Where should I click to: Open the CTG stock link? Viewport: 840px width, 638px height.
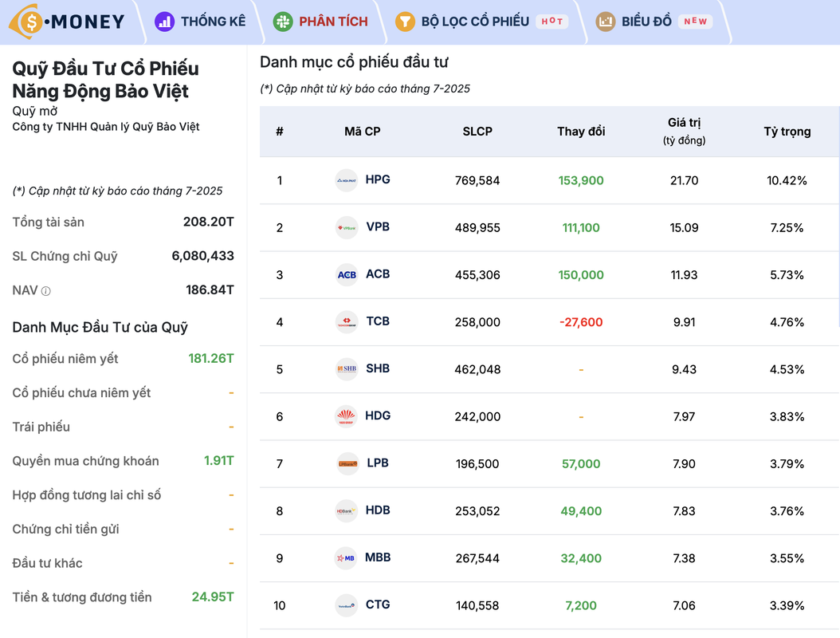point(378,605)
